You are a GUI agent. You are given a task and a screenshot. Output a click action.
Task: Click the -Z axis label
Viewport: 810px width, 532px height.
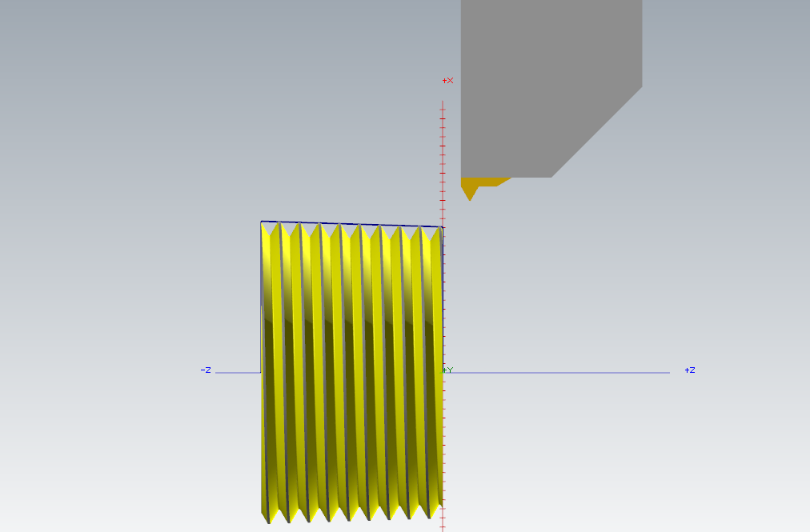tap(206, 370)
